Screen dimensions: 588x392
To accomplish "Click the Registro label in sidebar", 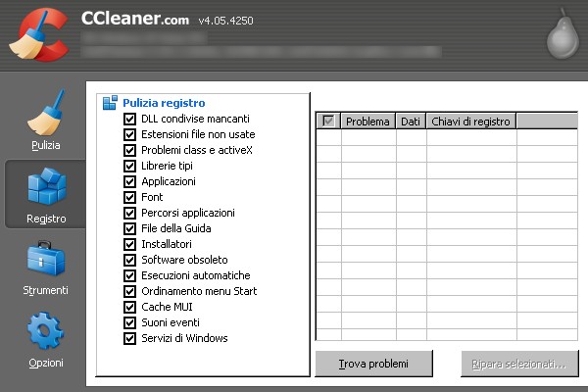I will coord(46,219).
